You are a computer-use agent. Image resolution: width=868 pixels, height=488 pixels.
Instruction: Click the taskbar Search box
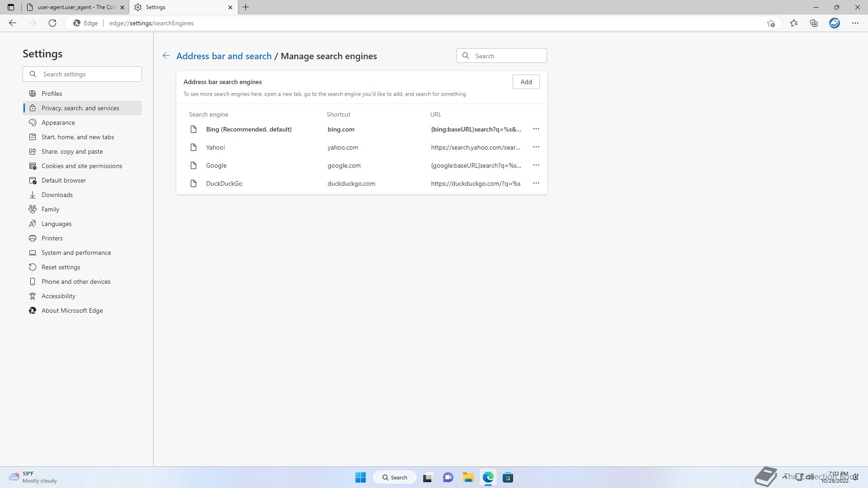(394, 478)
